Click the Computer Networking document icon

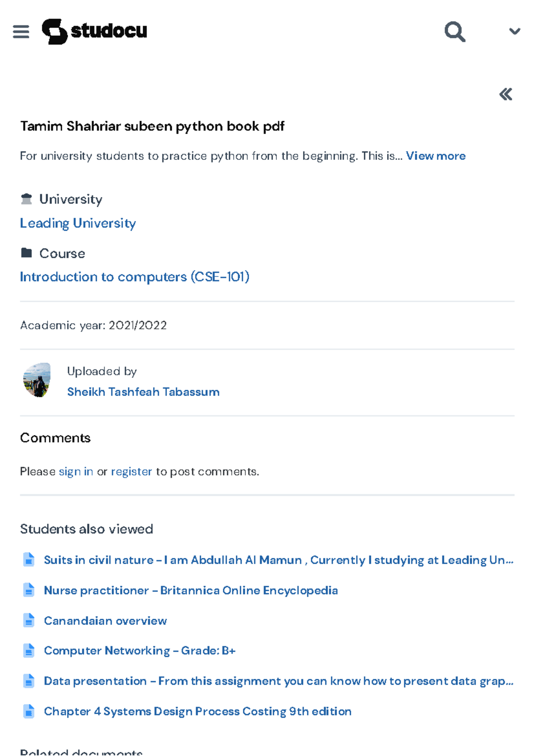point(29,650)
